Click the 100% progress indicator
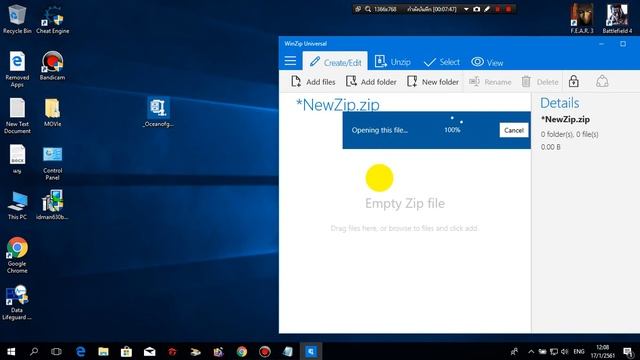 pyautogui.click(x=452, y=130)
